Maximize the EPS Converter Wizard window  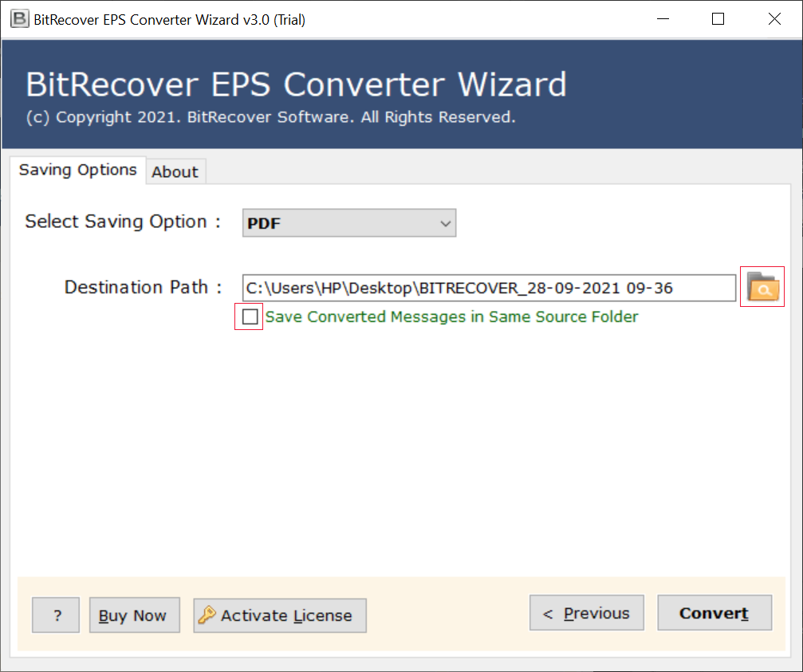(x=718, y=19)
